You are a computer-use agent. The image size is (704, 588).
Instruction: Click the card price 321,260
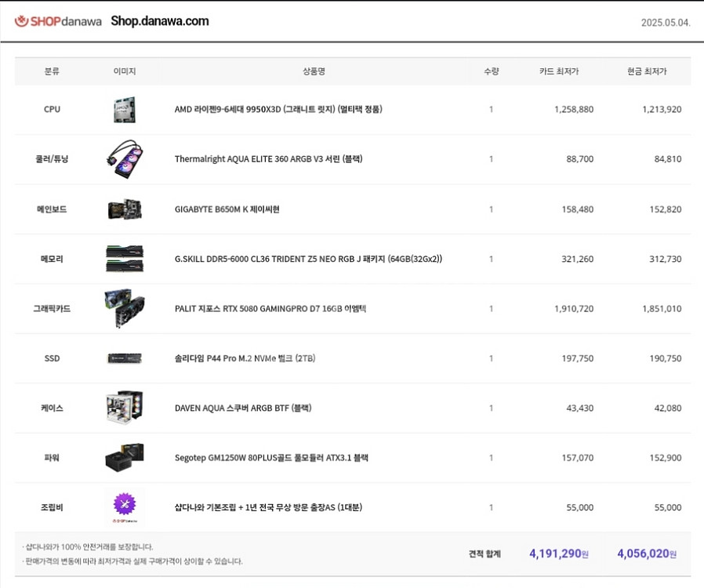click(x=577, y=259)
